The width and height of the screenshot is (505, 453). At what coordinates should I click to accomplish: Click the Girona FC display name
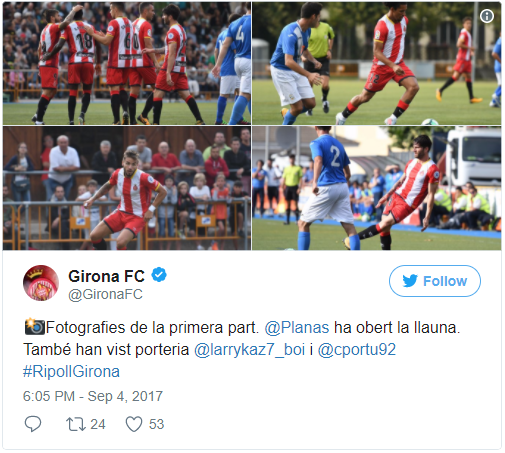click(x=106, y=276)
